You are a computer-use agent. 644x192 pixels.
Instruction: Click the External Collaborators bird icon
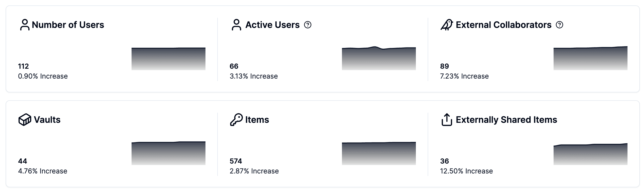coord(447,25)
